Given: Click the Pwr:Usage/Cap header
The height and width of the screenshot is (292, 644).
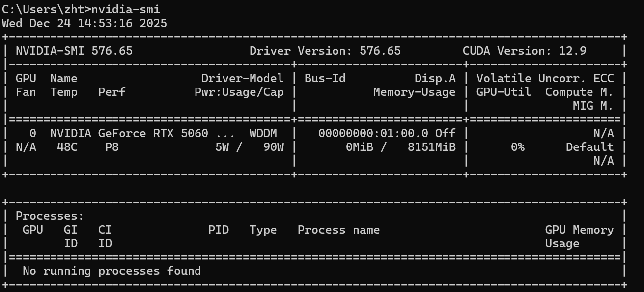Looking at the screenshot, I should pos(239,92).
